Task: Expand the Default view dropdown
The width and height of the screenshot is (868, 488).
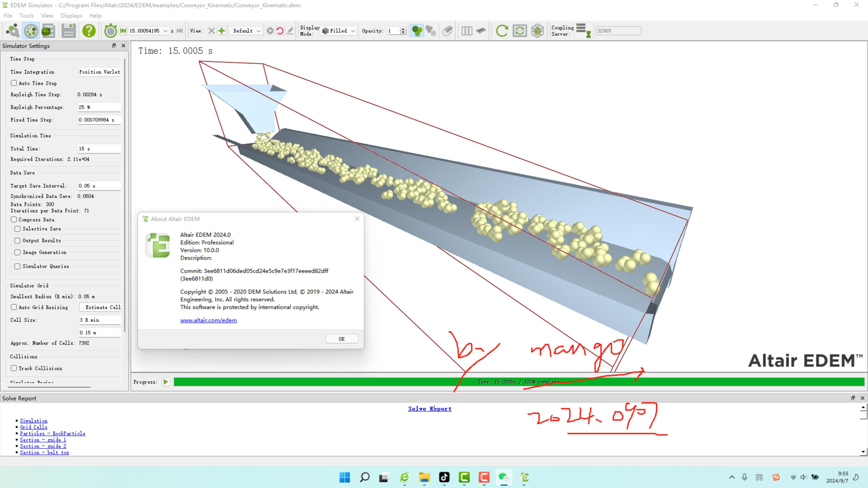Action: coord(247,31)
